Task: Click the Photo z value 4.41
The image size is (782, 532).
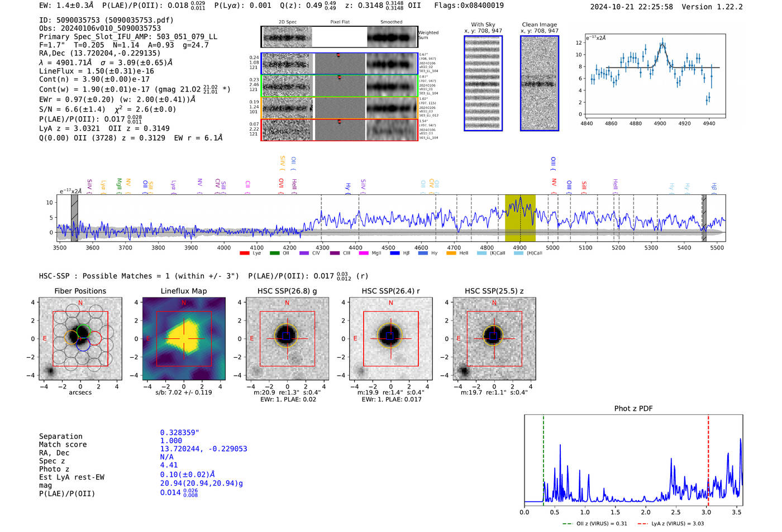Action: point(169,465)
